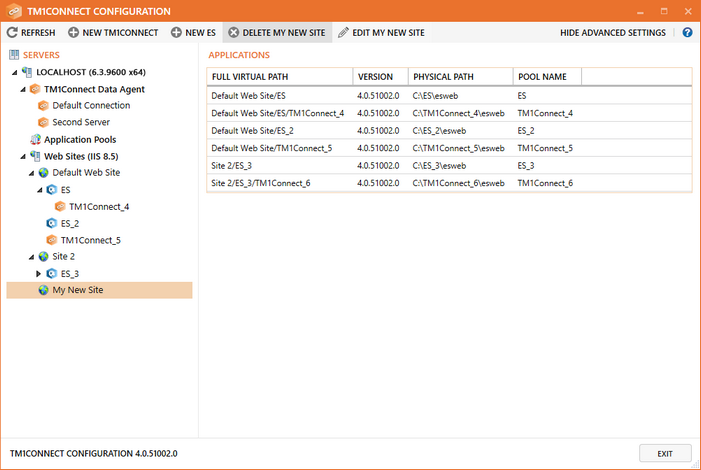This screenshot has height=470, width=701.
Task: Collapse the Default Web Site node
Action: point(31,173)
